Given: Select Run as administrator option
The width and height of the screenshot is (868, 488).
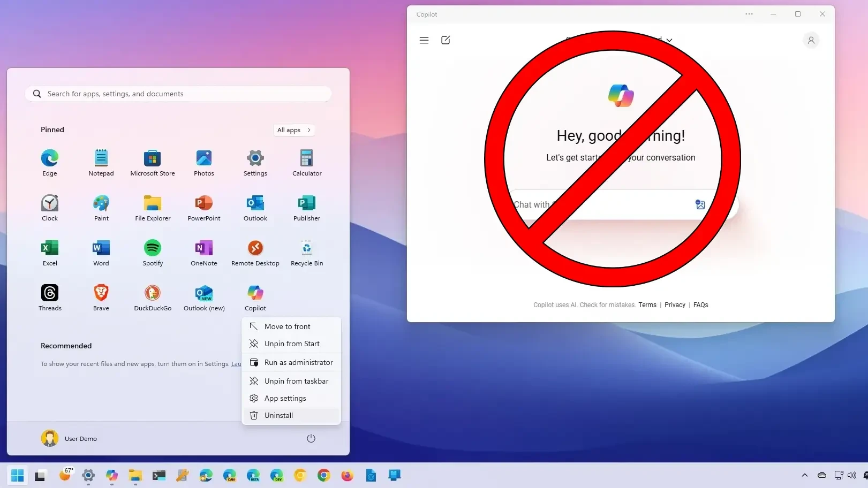Looking at the screenshot, I should pos(298,362).
